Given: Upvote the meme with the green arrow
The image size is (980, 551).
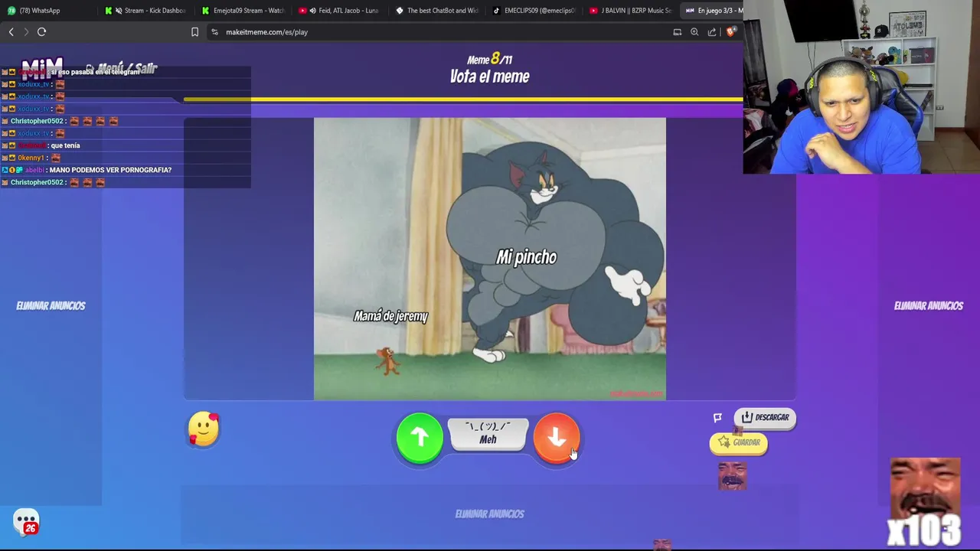Looking at the screenshot, I should [420, 438].
